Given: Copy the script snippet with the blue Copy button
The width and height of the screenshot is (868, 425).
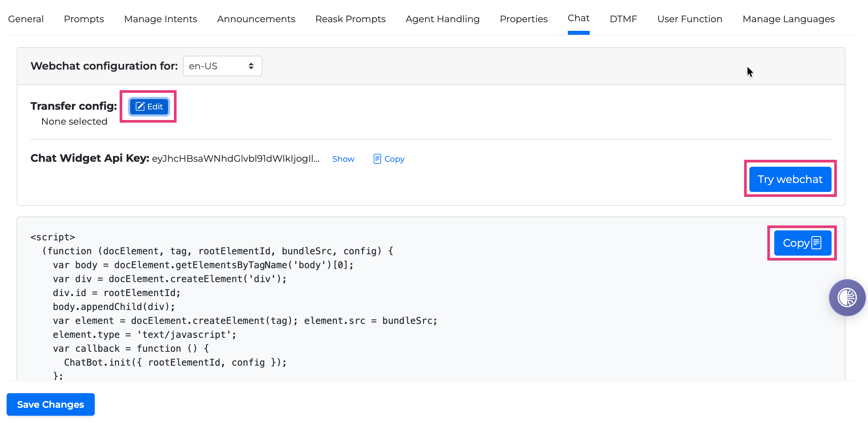Looking at the screenshot, I should (802, 243).
